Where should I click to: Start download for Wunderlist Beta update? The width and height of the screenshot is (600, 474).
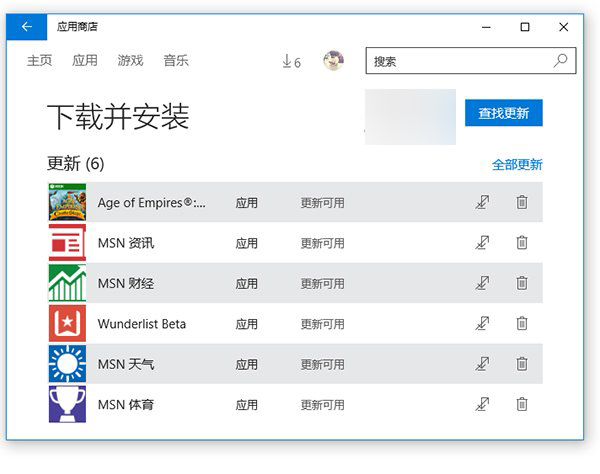tap(482, 323)
